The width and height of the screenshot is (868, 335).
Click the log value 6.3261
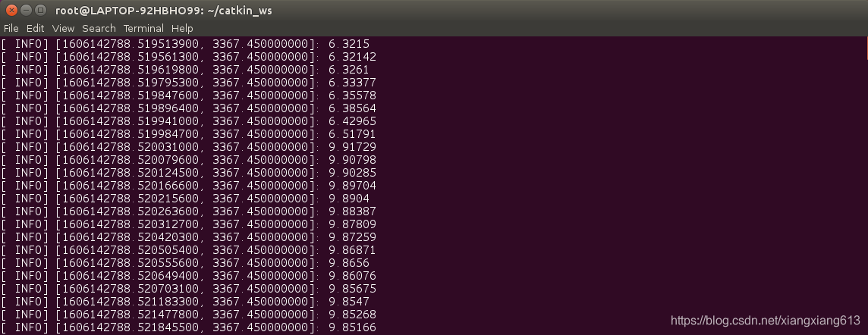pos(349,70)
